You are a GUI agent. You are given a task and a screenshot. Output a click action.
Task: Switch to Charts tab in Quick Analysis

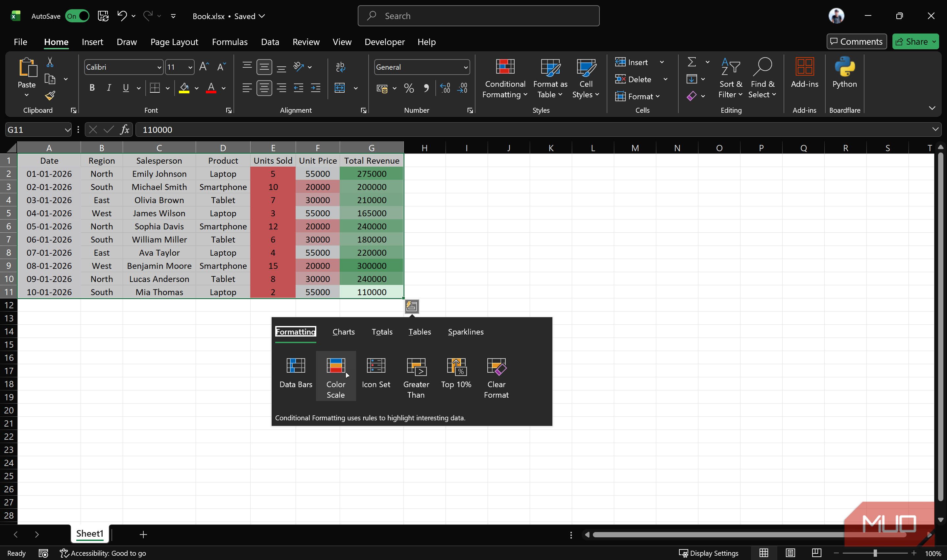[x=344, y=332]
